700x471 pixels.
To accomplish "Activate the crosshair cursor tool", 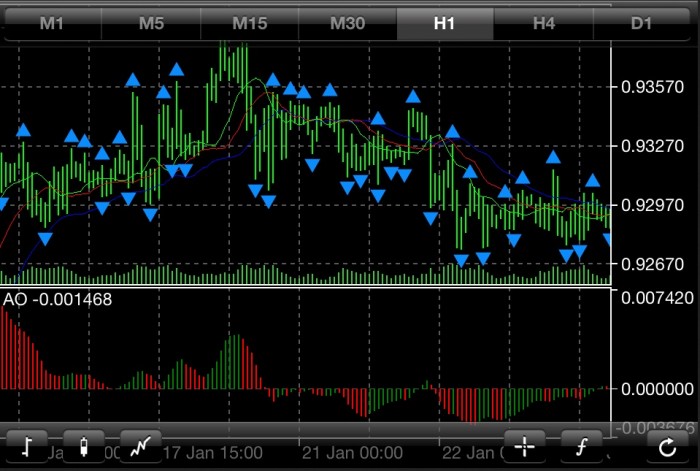I will click(525, 446).
